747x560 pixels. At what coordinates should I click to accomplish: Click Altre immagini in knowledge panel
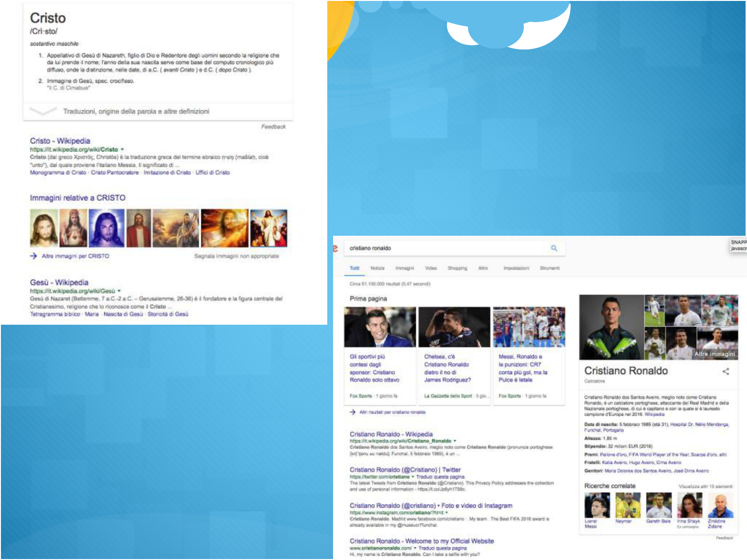[715, 354]
